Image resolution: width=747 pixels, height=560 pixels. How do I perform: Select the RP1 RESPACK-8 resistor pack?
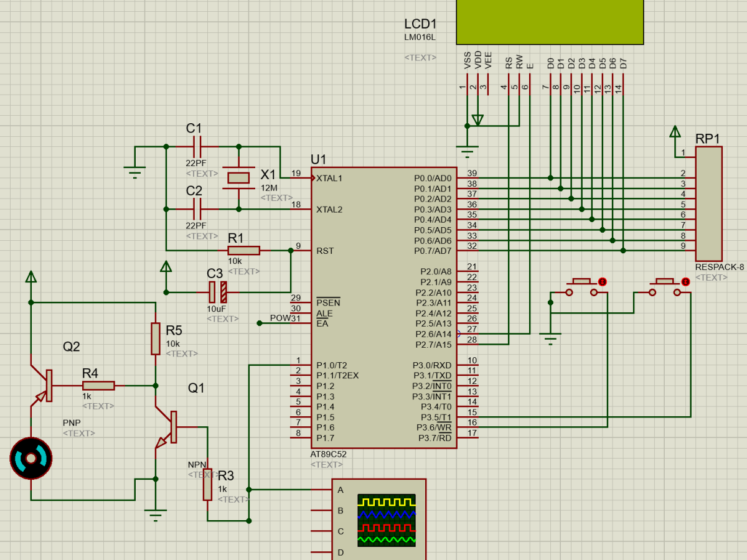(x=708, y=203)
